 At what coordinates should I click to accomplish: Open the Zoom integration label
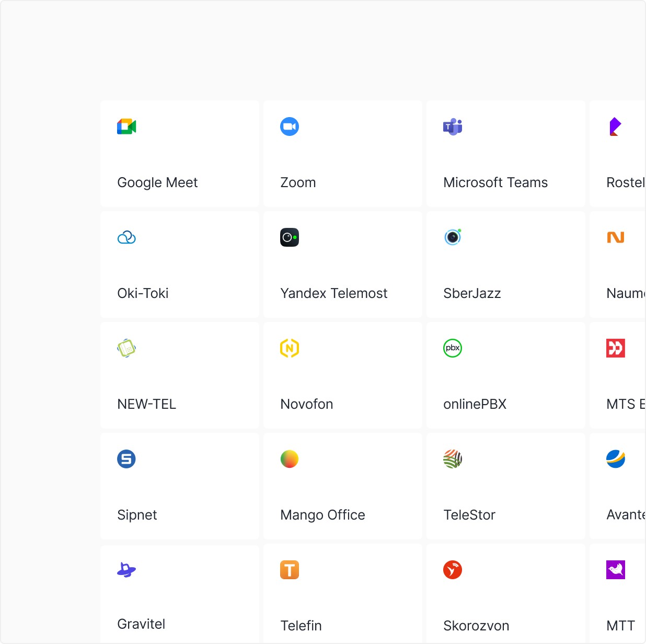(x=298, y=182)
